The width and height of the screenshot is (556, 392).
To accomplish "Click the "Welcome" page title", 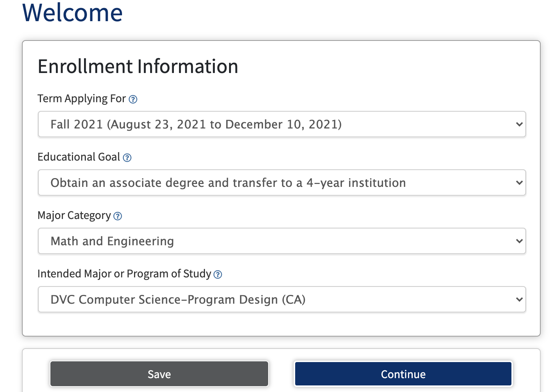I will [x=72, y=13].
